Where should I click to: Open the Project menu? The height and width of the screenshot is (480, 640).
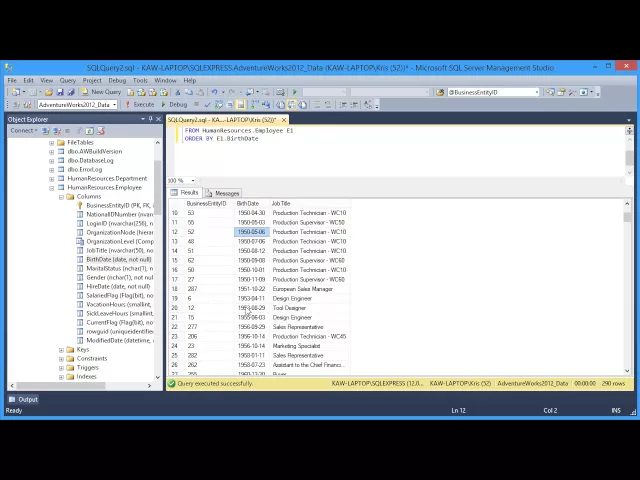coord(92,80)
